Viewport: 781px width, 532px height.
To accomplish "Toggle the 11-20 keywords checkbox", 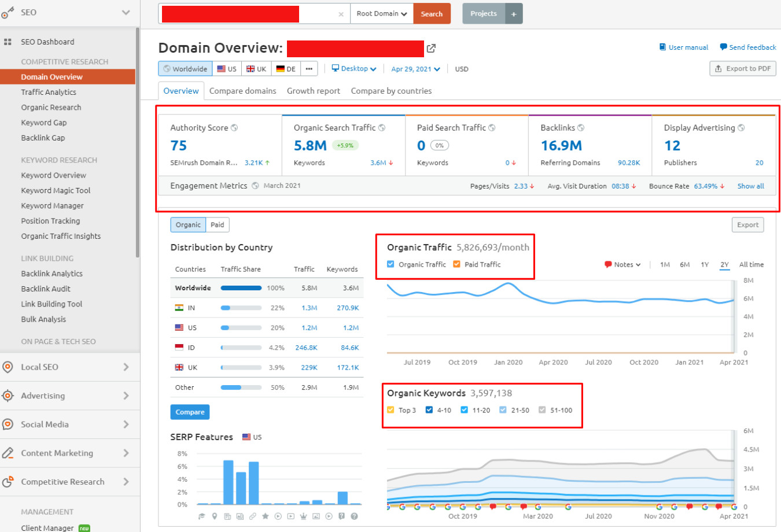I will (464, 410).
